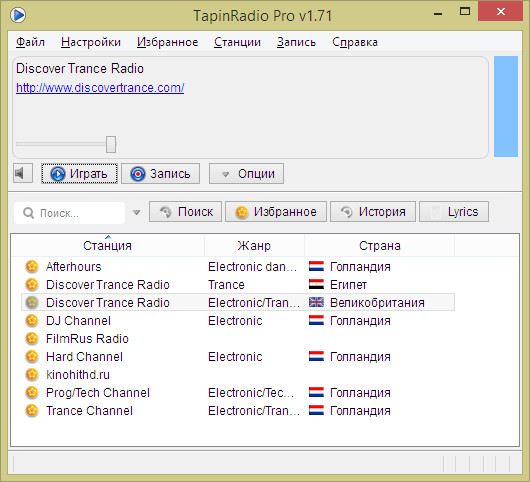
Task: Click Discover Trance Radio title in info panel
Action: point(80,68)
